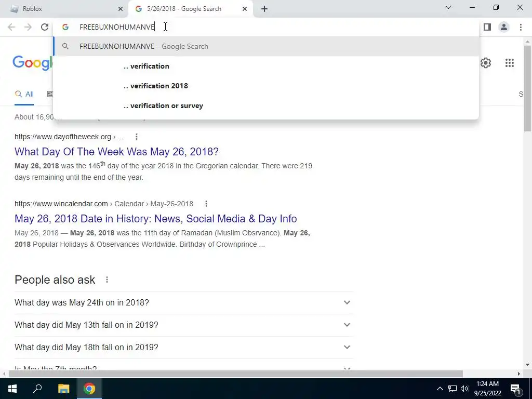Go forward with the forward arrow
This screenshot has height=399, width=532.
coord(28,27)
